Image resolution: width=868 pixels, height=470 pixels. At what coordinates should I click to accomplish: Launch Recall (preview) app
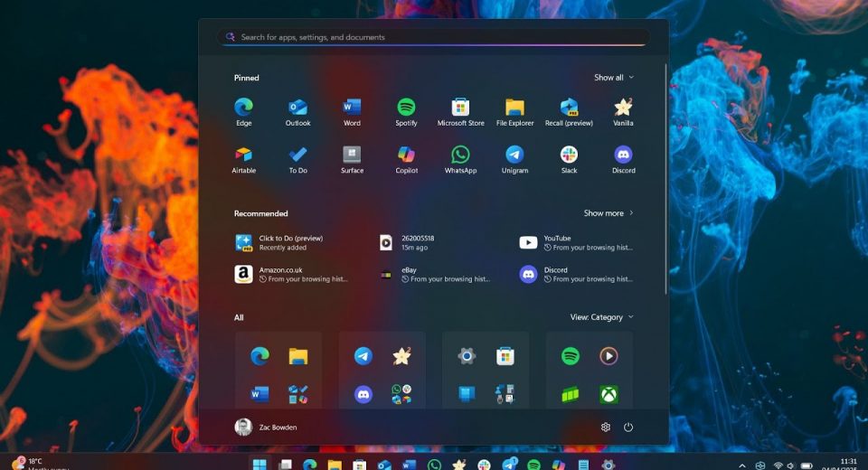point(569,112)
